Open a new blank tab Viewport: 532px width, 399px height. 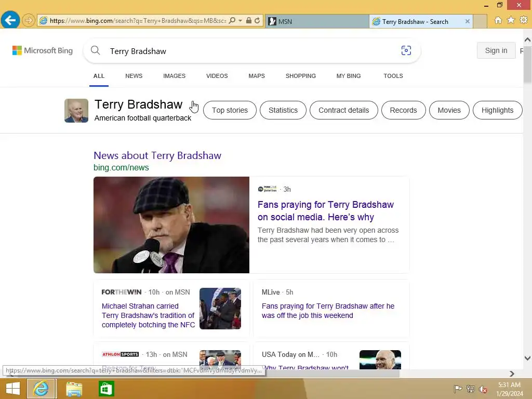point(480,21)
